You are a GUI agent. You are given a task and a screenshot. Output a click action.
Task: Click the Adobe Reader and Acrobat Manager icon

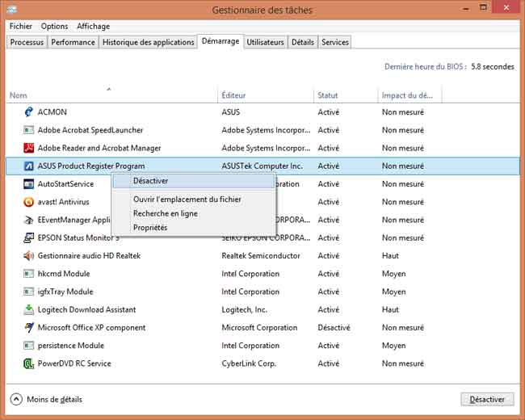[x=29, y=148]
